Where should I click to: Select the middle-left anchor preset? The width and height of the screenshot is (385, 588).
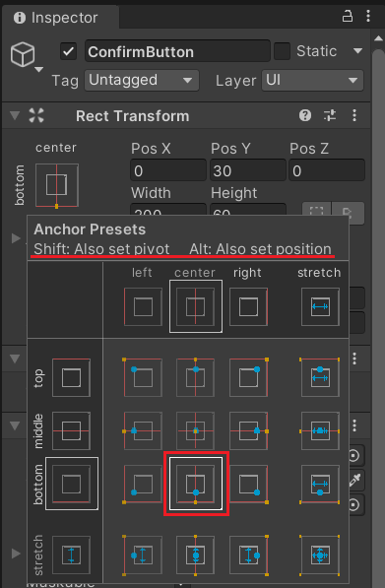(143, 430)
